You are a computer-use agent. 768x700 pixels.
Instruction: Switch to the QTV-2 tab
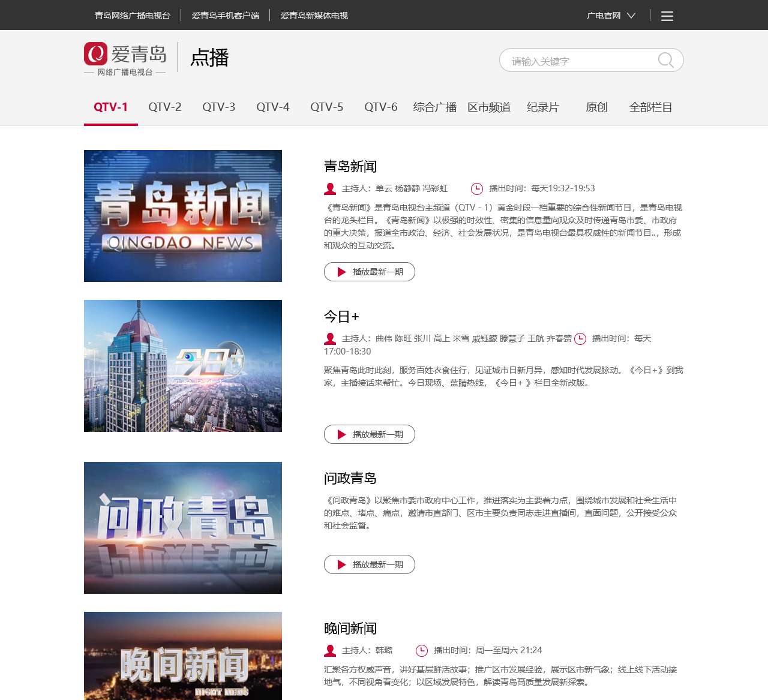(165, 107)
